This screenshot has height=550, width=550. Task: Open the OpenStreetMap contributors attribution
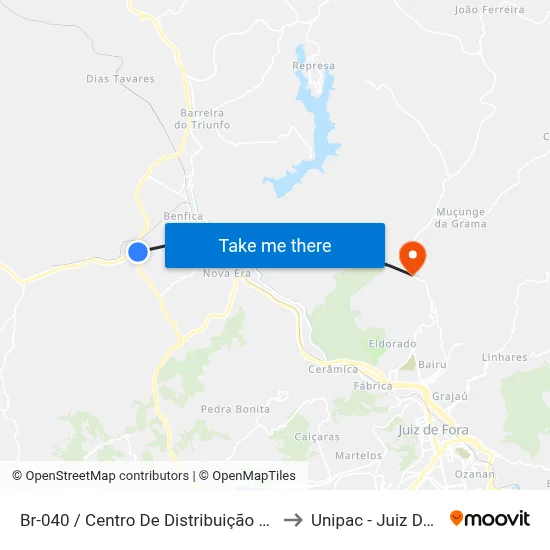pyautogui.click(x=100, y=476)
